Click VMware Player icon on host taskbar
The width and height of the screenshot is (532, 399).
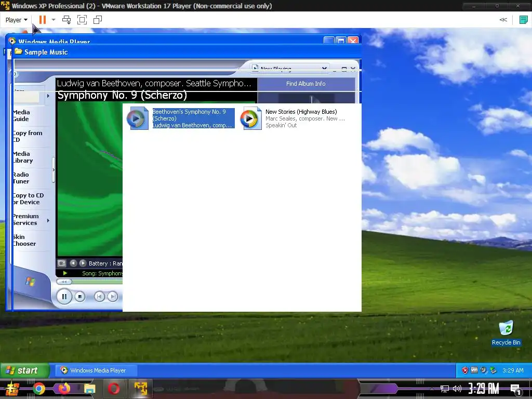point(140,389)
